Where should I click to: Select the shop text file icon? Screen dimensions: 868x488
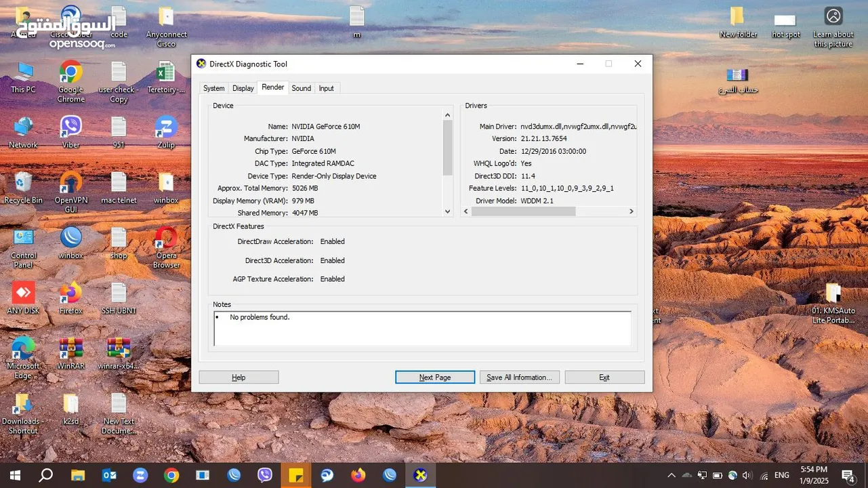pyautogui.click(x=119, y=243)
